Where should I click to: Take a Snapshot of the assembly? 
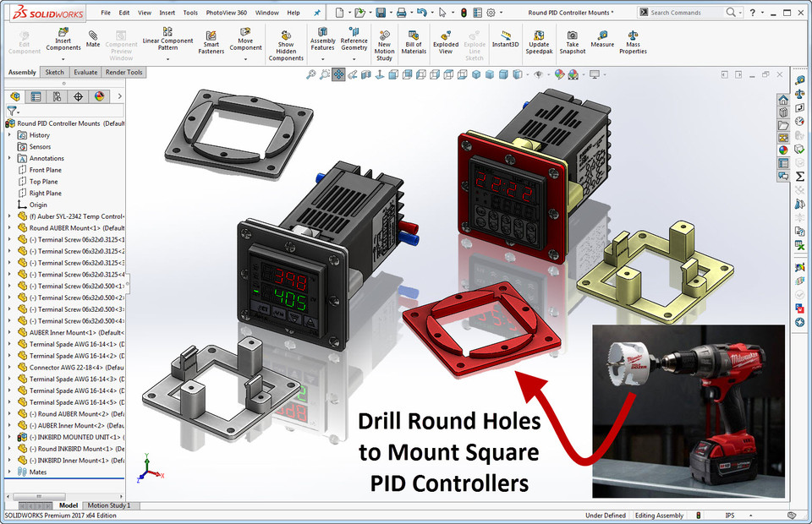tap(573, 38)
